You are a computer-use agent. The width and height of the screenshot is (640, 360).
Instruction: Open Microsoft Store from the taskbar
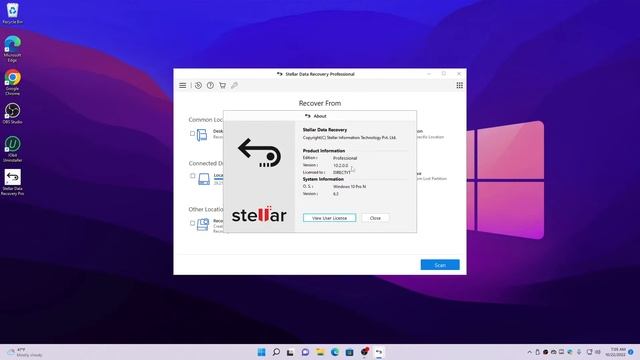349,352
